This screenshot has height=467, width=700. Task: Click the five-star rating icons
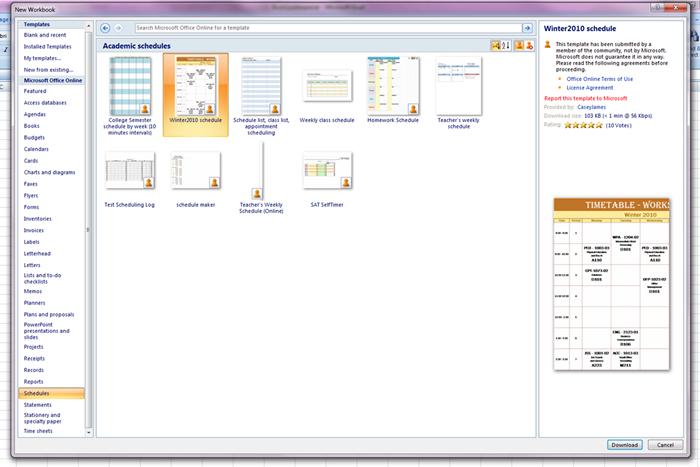(582, 125)
